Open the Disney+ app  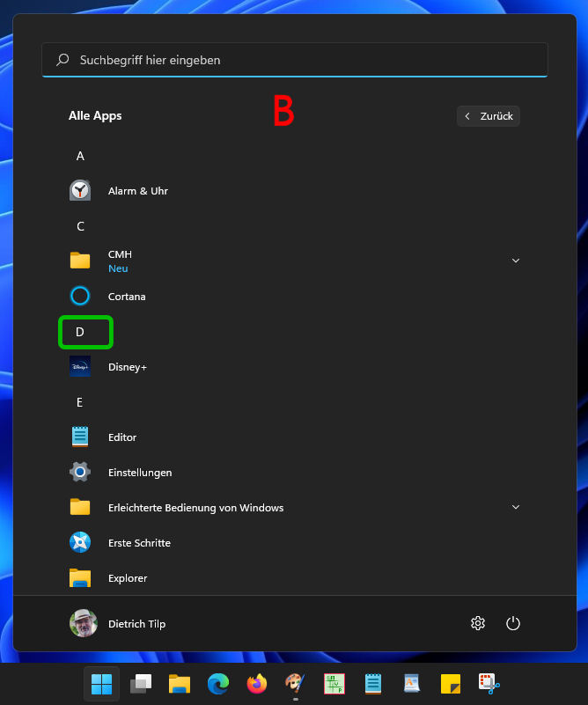tap(127, 367)
